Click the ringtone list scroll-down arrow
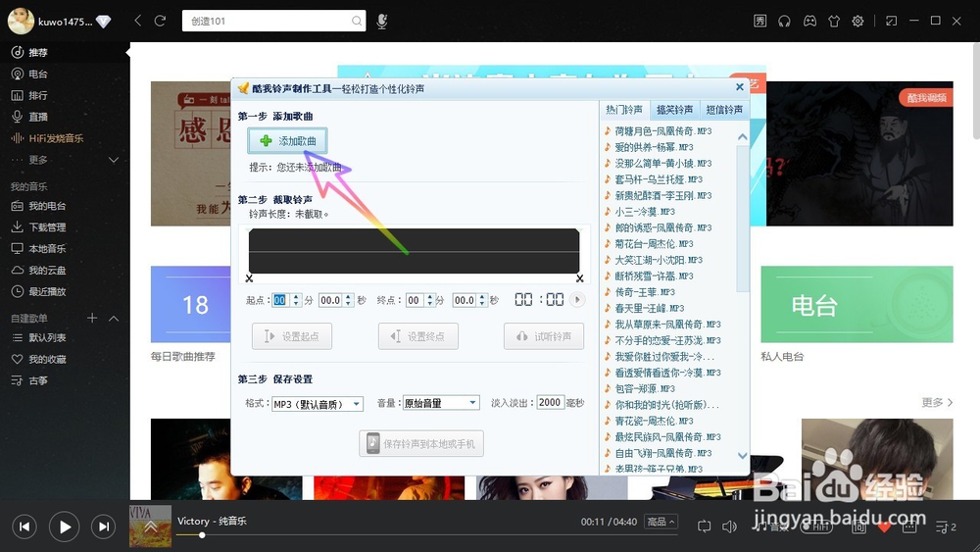This screenshot has height=552, width=980. click(x=743, y=456)
